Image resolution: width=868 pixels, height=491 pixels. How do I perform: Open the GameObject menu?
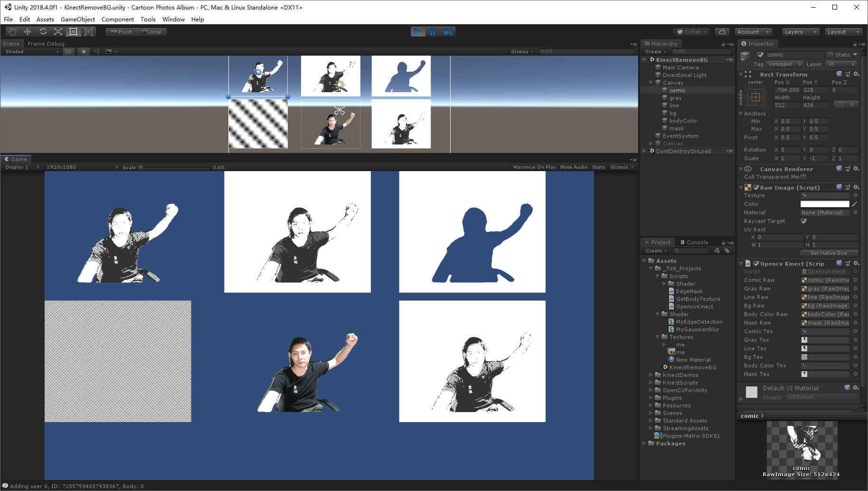[x=78, y=19]
